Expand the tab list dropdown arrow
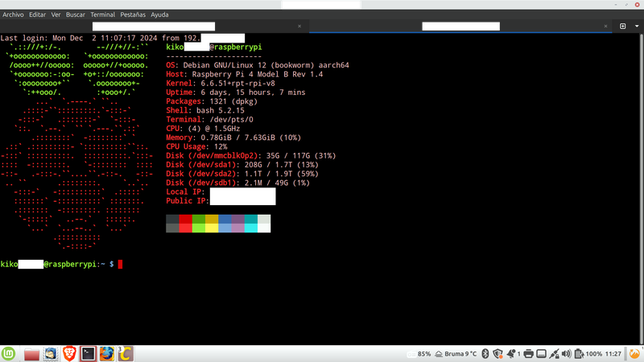644x362 pixels. 637,26
